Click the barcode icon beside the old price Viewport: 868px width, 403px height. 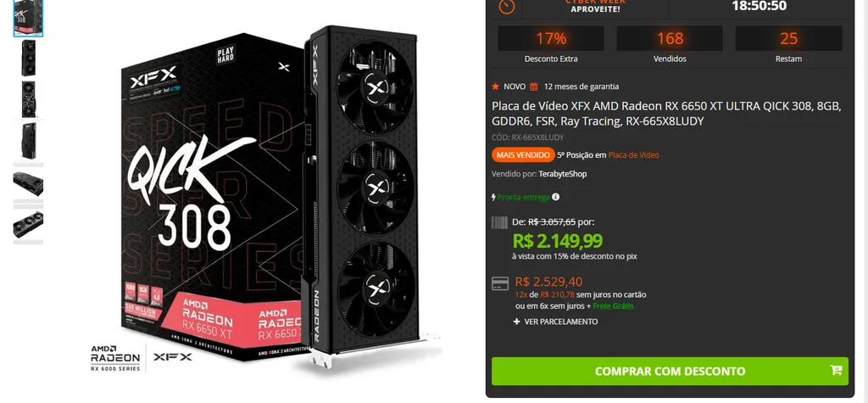pyautogui.click(x=499, y=222)
